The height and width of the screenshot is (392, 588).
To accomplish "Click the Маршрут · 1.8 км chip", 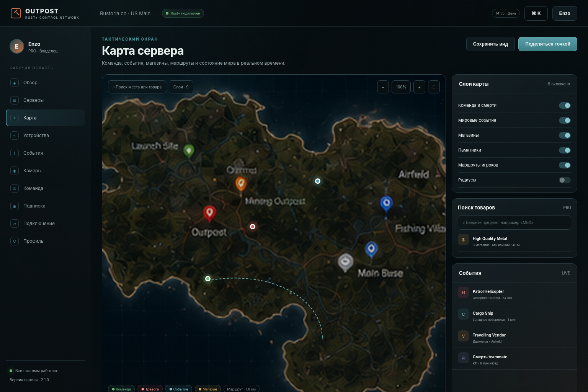I will (x=241, y=389).
